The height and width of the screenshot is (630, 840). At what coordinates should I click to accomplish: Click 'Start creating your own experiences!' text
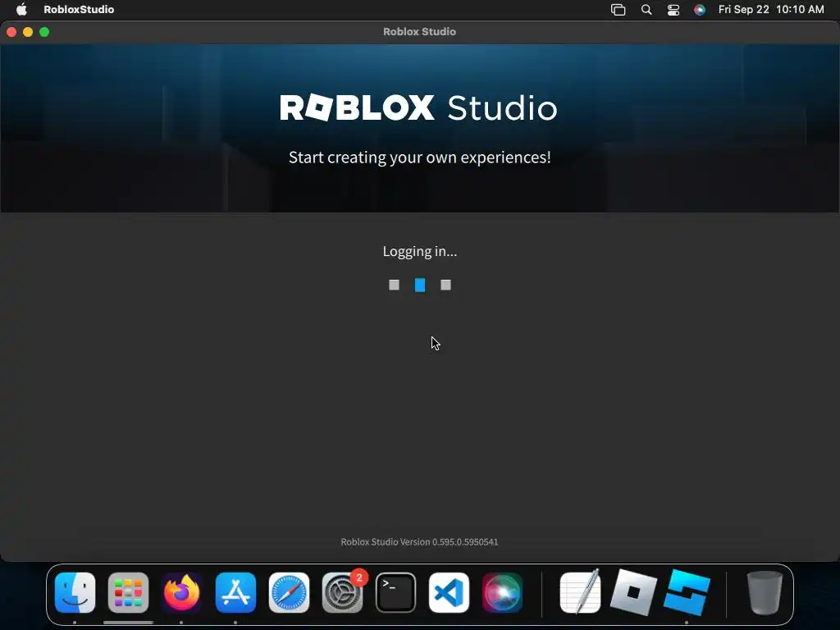tap(420, 157)
